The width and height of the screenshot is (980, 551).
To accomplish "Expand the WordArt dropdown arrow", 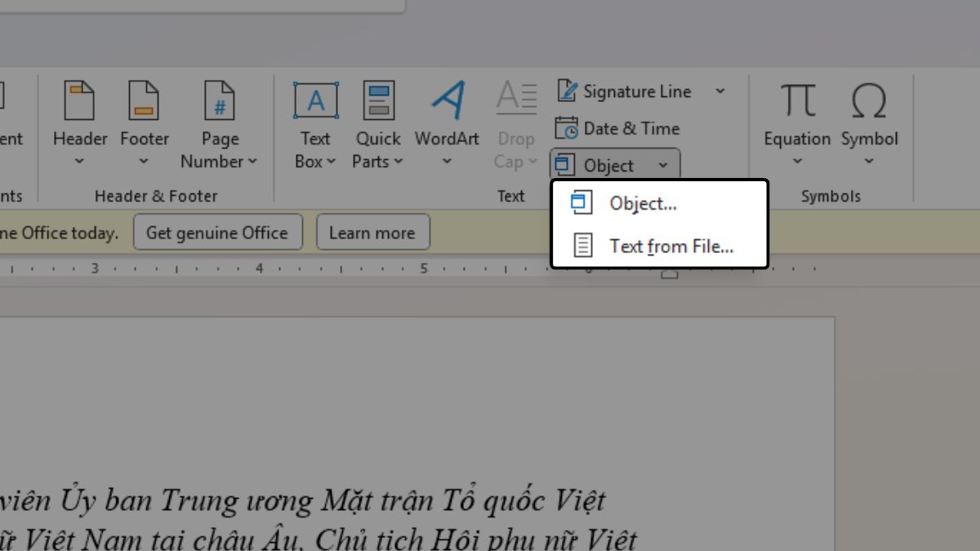I will point(447,162).
